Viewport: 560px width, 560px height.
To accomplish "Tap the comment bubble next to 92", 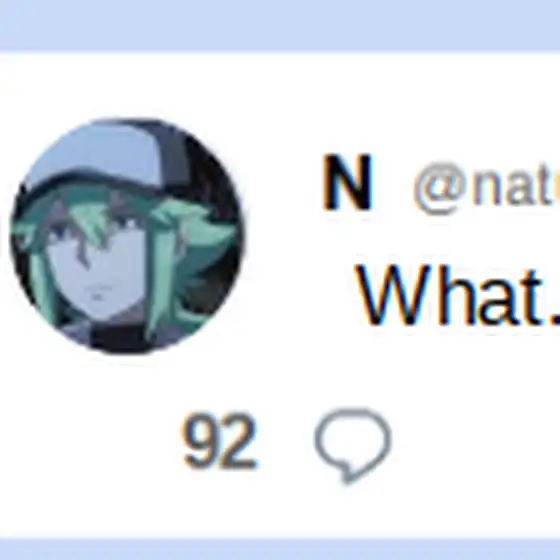I will pyautogui.click(x=353, y=445).
